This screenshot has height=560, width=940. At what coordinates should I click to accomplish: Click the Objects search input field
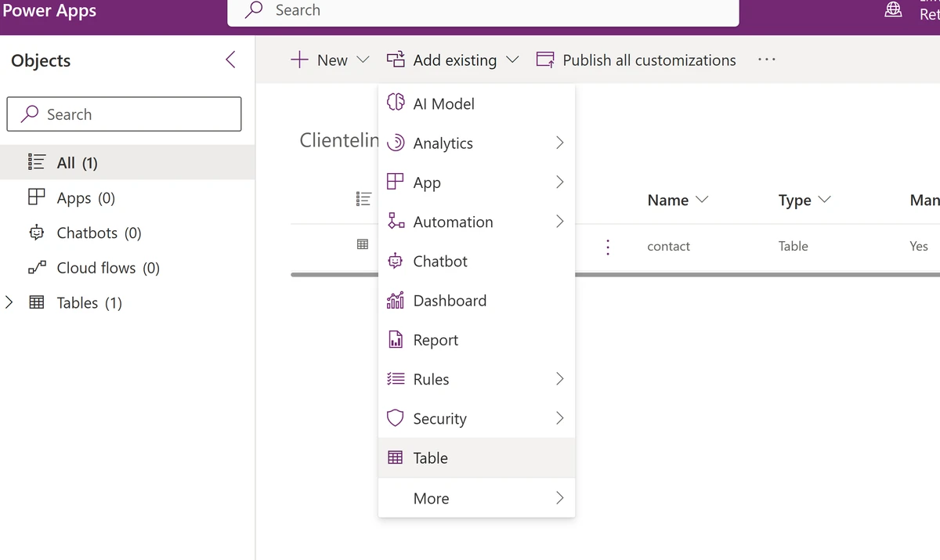pyautogui.click(x=124, y=114)
